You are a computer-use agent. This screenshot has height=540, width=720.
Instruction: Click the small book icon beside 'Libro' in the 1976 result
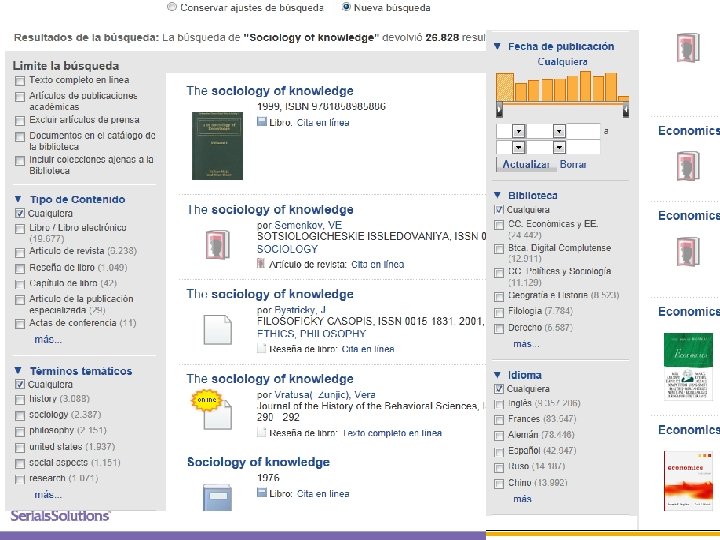coord(262,493)
